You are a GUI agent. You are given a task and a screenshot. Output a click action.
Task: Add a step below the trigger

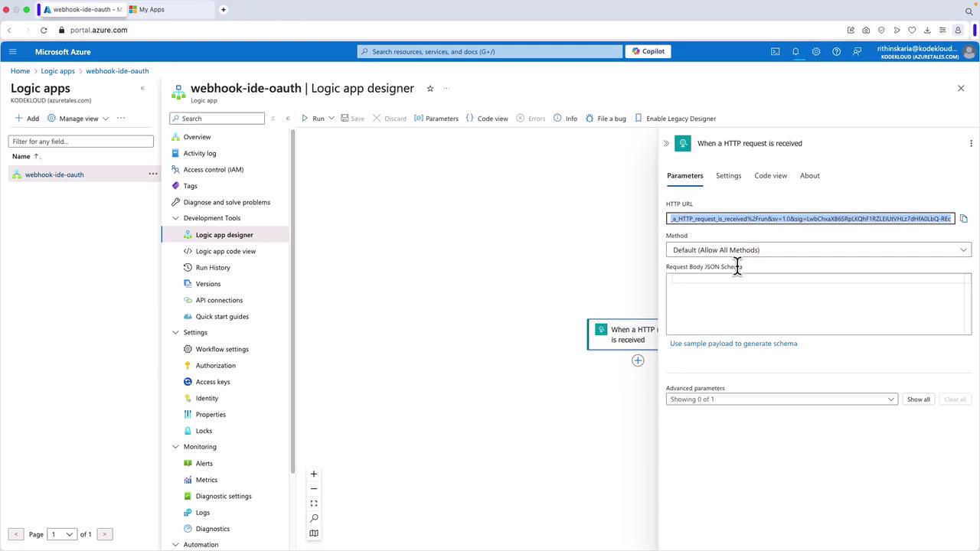point(638,360)
